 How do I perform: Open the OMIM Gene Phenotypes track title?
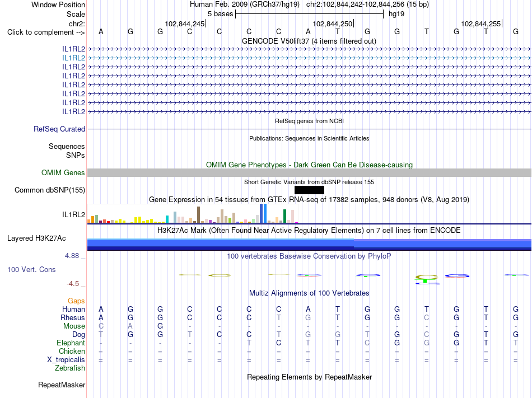309,165
